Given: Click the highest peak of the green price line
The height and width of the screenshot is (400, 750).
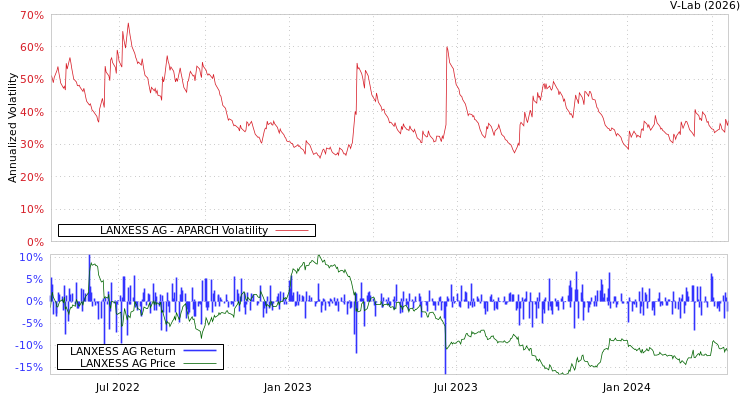Looking at the screenshot, I should point(318,257).
